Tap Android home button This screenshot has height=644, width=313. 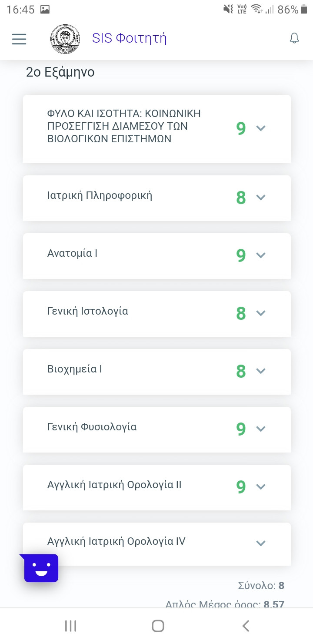[x=158, y=626]
